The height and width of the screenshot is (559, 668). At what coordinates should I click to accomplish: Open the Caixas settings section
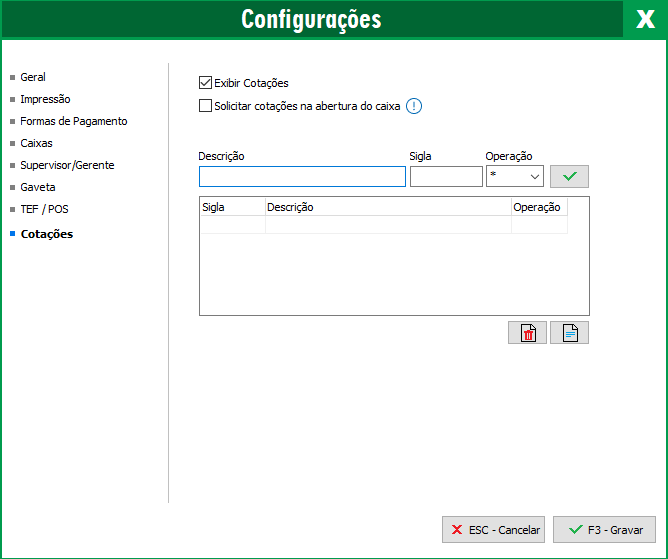click(x=36, y=143)
